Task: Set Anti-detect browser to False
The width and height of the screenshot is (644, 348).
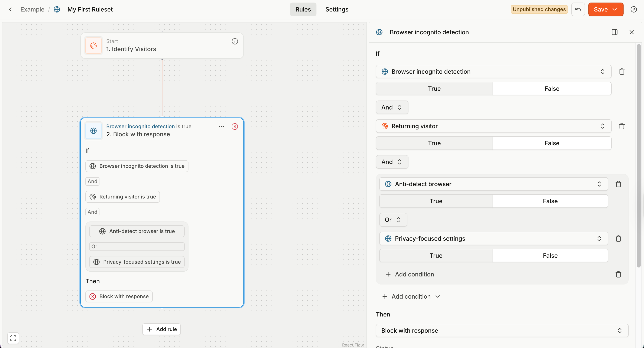Action: click(550, 201)
